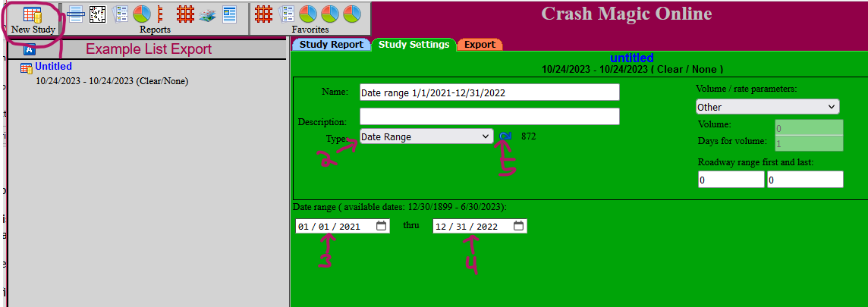Click the refresh count icon beside Type
The width and height of the screenshot is (868, 307).
click(505, 136)
